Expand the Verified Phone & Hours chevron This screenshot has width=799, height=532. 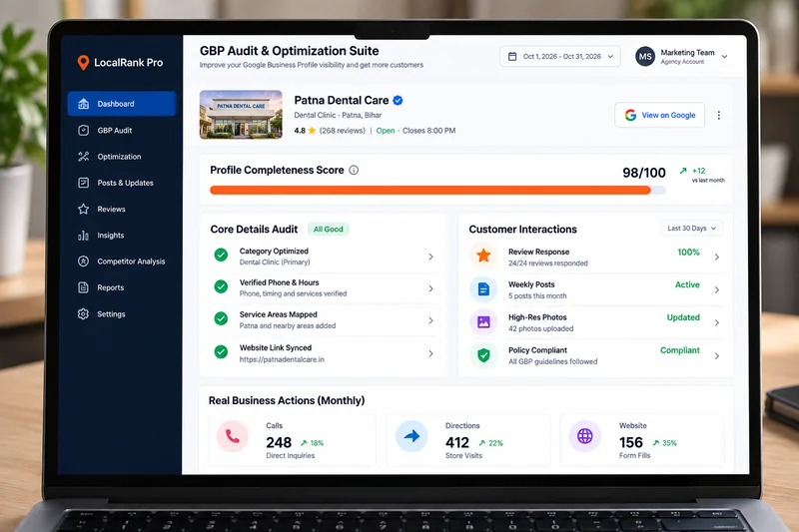tap(430, 288)
